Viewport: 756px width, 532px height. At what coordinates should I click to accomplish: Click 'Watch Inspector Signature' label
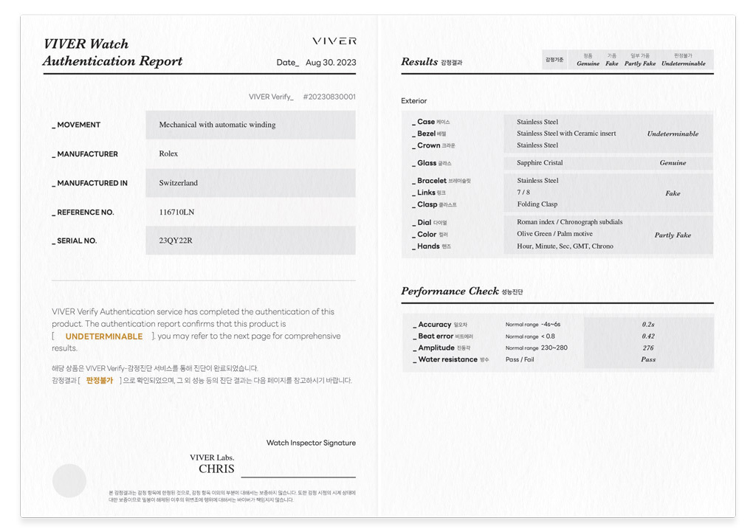[x=311, y=443]
